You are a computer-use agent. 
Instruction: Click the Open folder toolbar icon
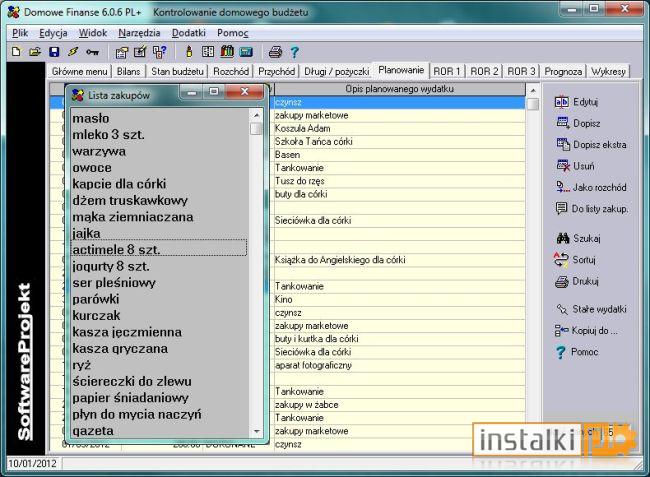pyautogui.click(x=35, y=52)
